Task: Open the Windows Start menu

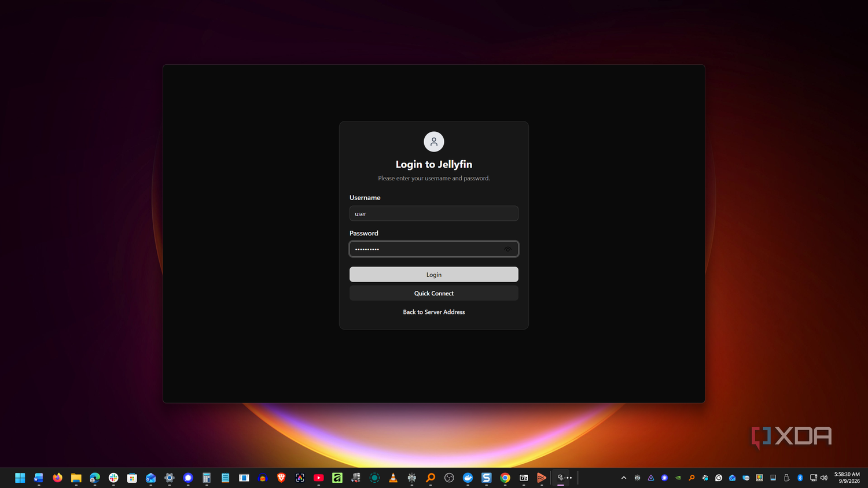Action: coord(20,478)
